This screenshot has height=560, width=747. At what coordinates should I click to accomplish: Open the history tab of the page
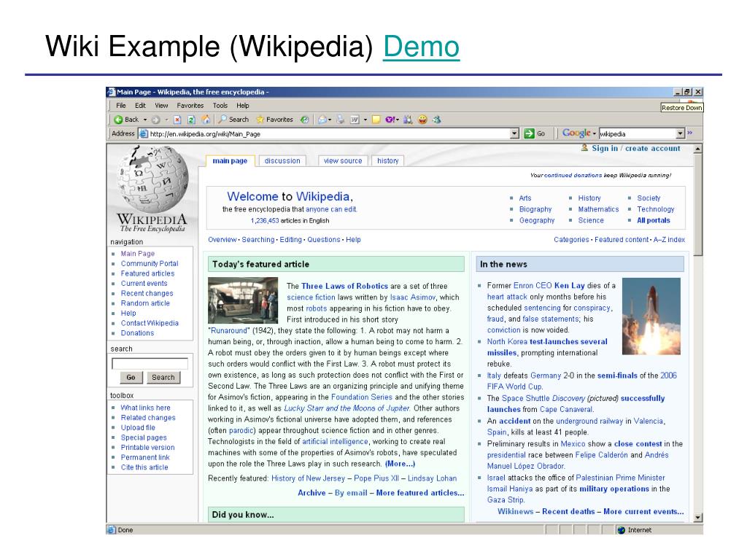pyautogui.click(x=388, y=161)
